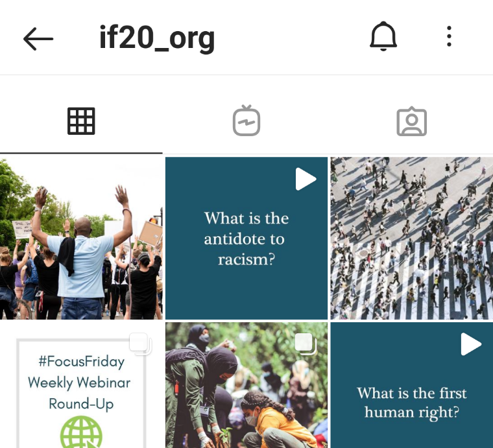
Task: Open the protest raised-hands photo post
Action: click(81, 238)
